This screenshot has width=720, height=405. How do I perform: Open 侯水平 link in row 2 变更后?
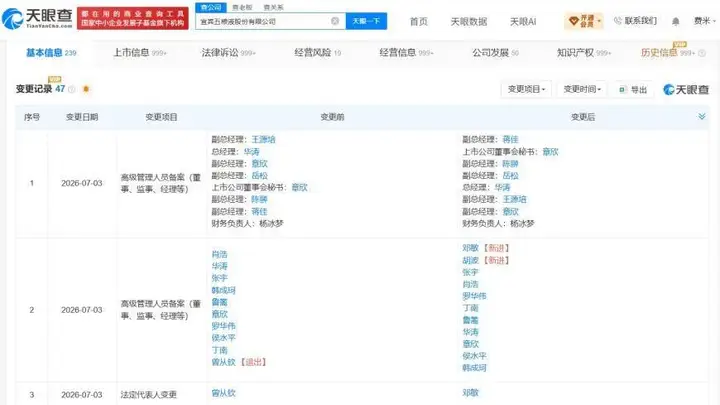[x=474, y=356]
